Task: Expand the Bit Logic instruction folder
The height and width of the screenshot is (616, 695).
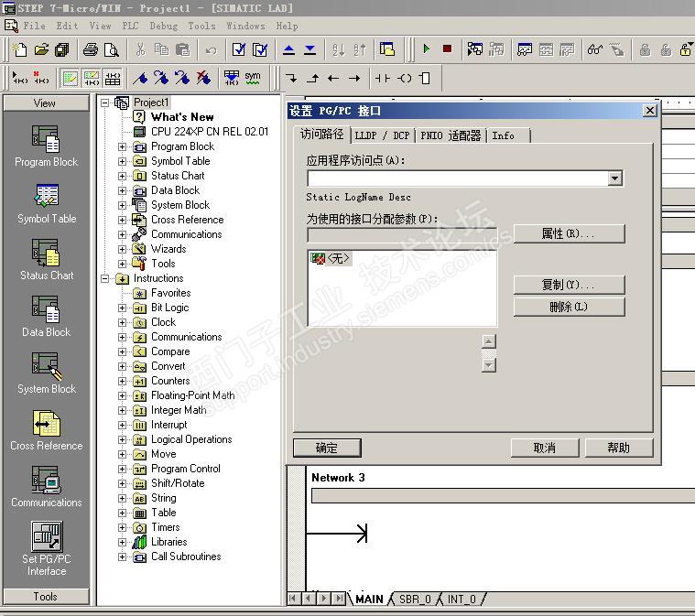Action: (122, 308)
